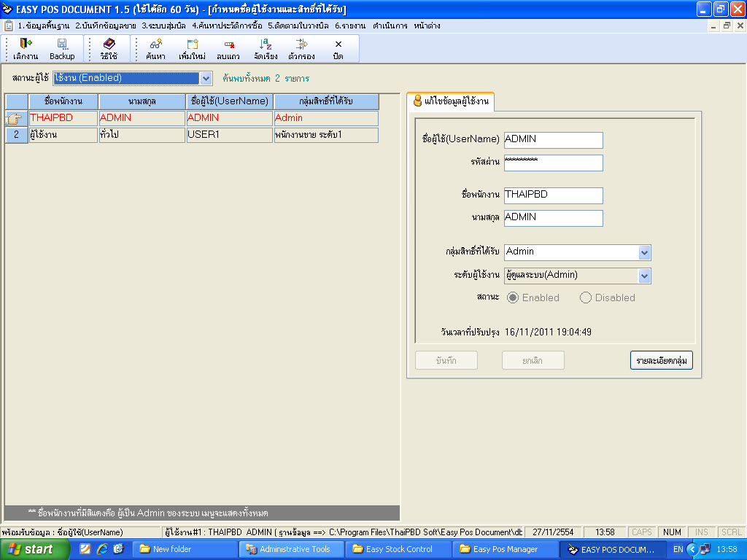Screen dimensions: 747x560
Task: Click the document icon beside the menu bar
Action: point(9,26)
